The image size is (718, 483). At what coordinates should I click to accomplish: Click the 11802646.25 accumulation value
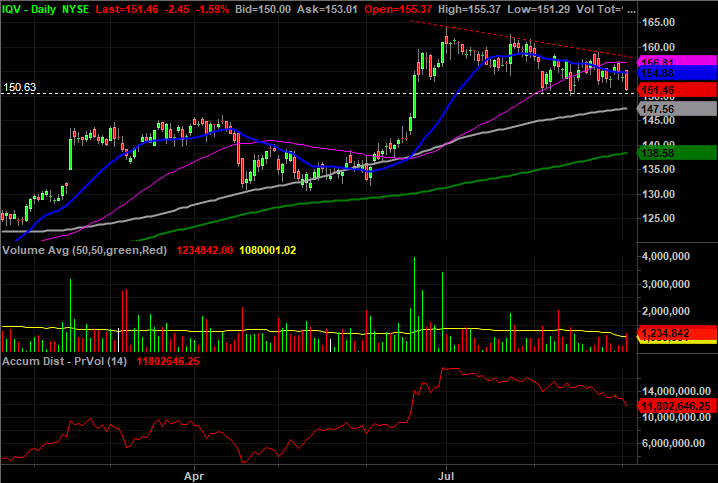168,361
